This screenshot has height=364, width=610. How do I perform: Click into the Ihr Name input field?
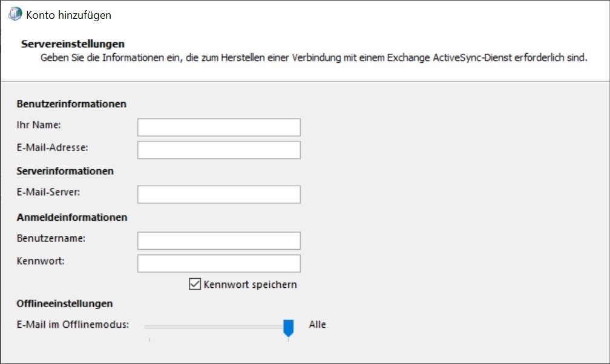[218, 127]
